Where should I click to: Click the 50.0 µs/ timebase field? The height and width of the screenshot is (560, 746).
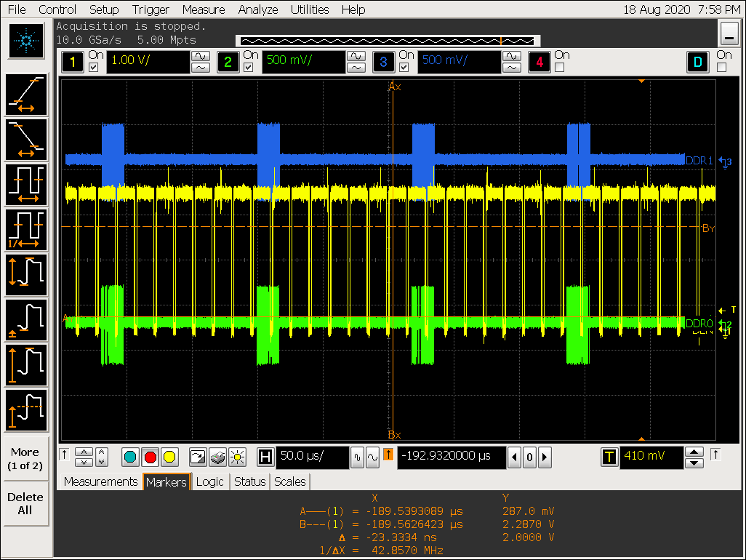pyautogui.click(x=313, y=457)
